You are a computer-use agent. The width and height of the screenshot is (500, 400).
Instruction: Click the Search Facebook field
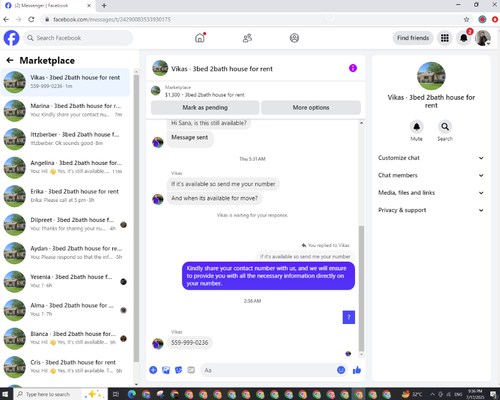point(78,38)
